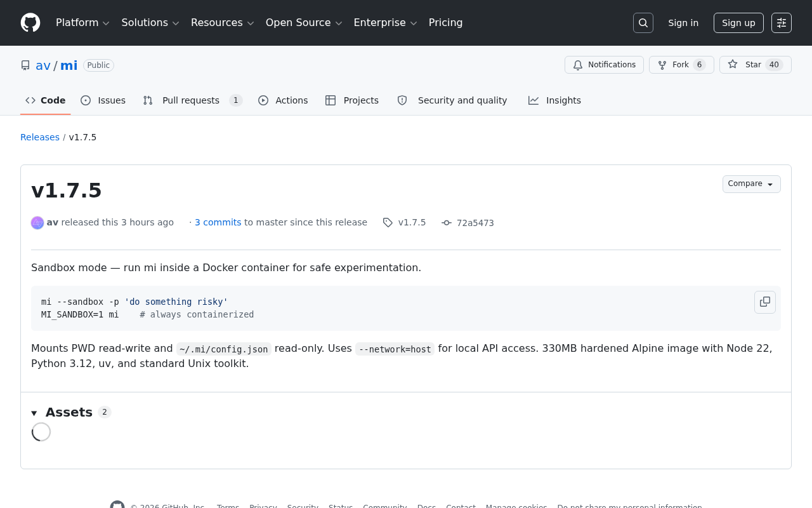
Task: Star the mi repository
Action: 756,65
